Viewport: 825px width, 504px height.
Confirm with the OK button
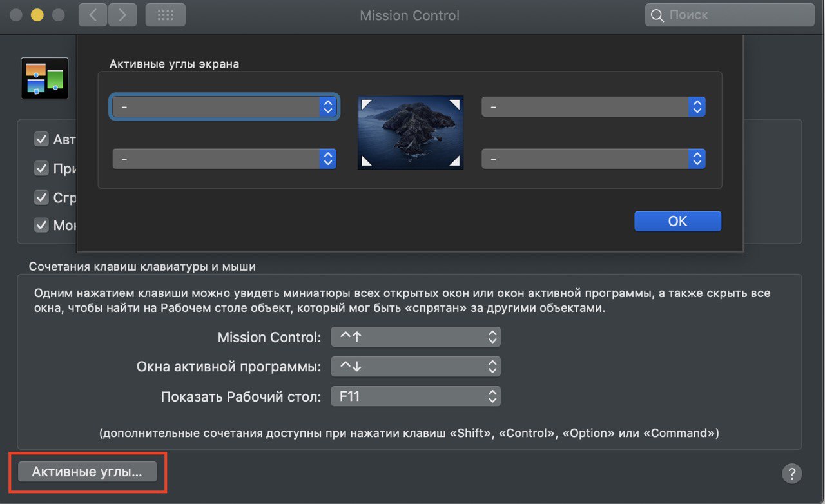[x=677, y=221]
